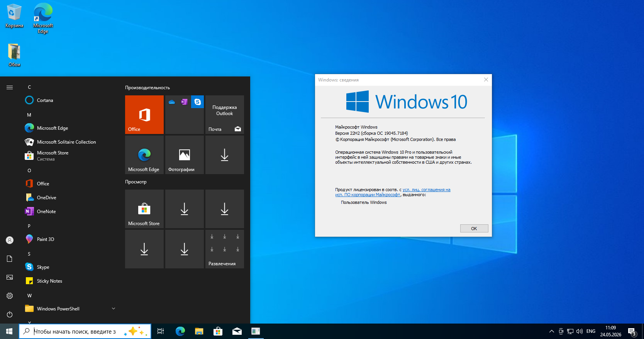Screen dimensions: 644x339
Task: Open Microsoft Store in app list
Action: (x=70, y=156)
